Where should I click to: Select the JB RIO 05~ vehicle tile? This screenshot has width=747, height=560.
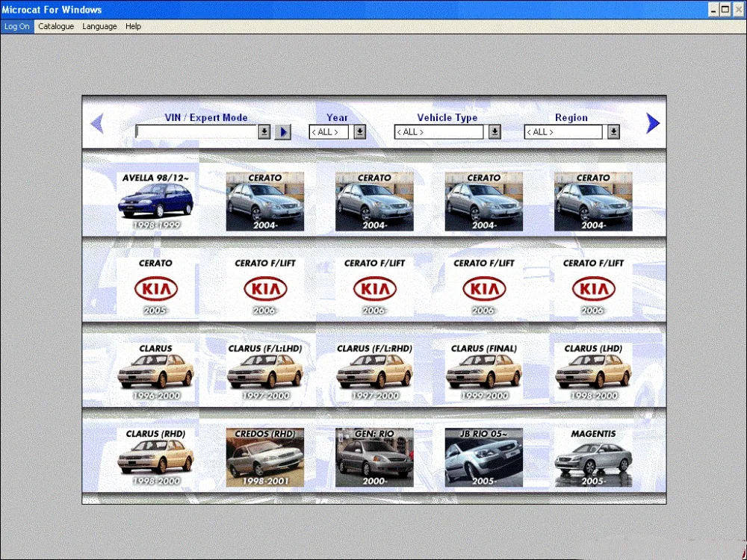483,458
